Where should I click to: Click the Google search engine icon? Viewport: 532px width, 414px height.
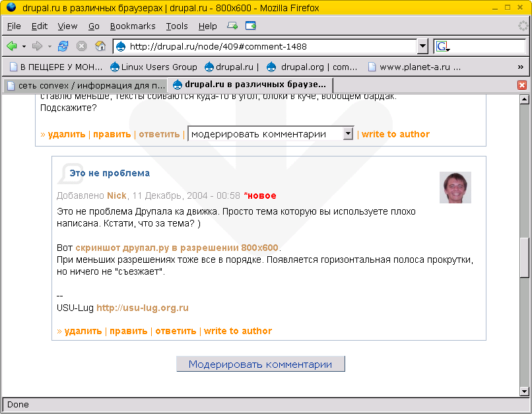(443, 46)
